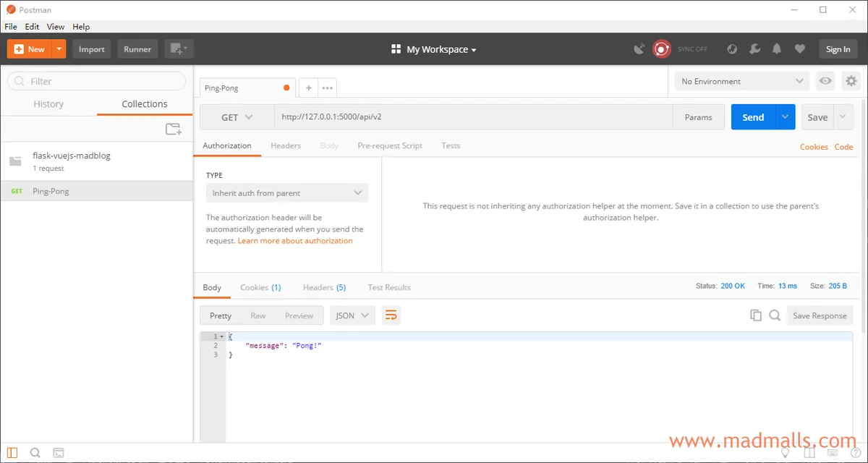Screen dimensions: 868x463
Task: Open the Postman console icon
Action: pyautogui.click(x=59, y=454)
